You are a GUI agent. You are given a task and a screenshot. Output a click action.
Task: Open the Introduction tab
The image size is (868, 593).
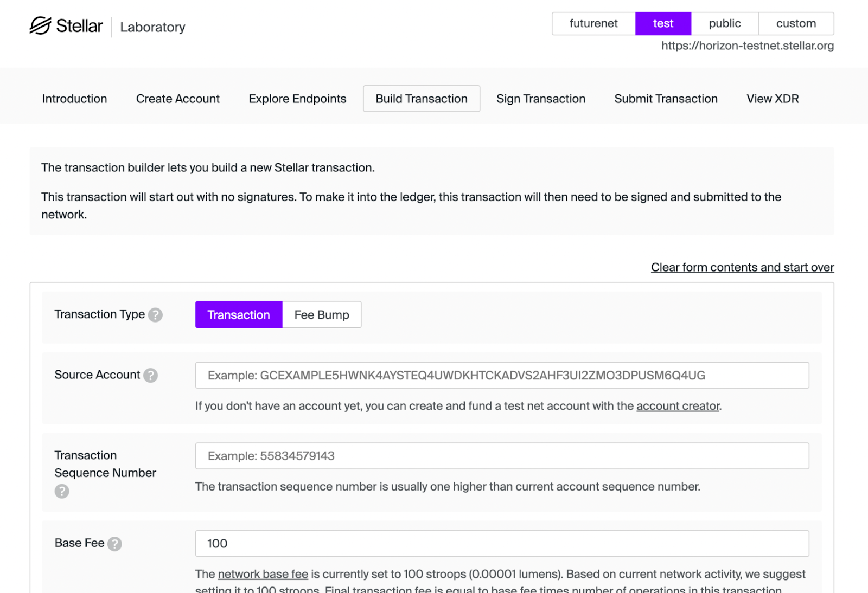point(75,99)
